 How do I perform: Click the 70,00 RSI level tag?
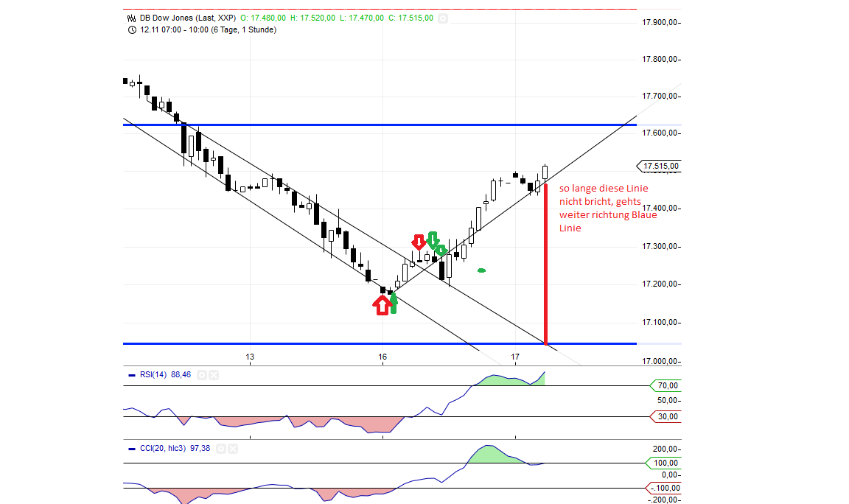665,385
